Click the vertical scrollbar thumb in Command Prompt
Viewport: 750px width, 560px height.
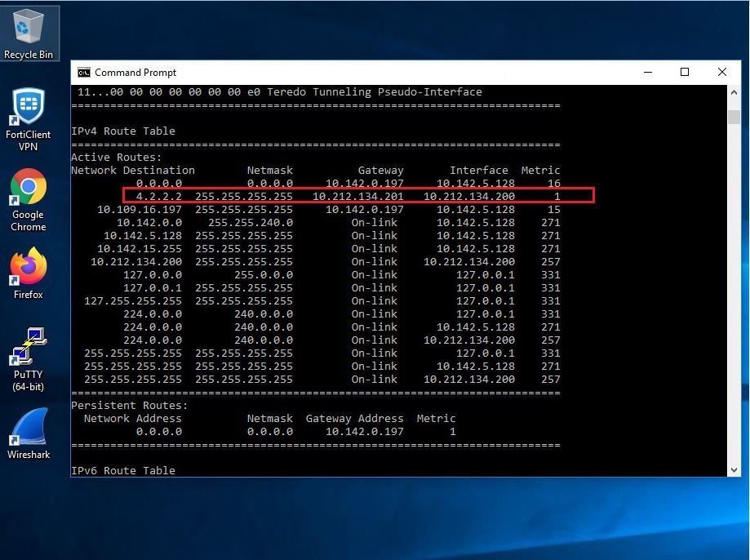tap(734, 117)
